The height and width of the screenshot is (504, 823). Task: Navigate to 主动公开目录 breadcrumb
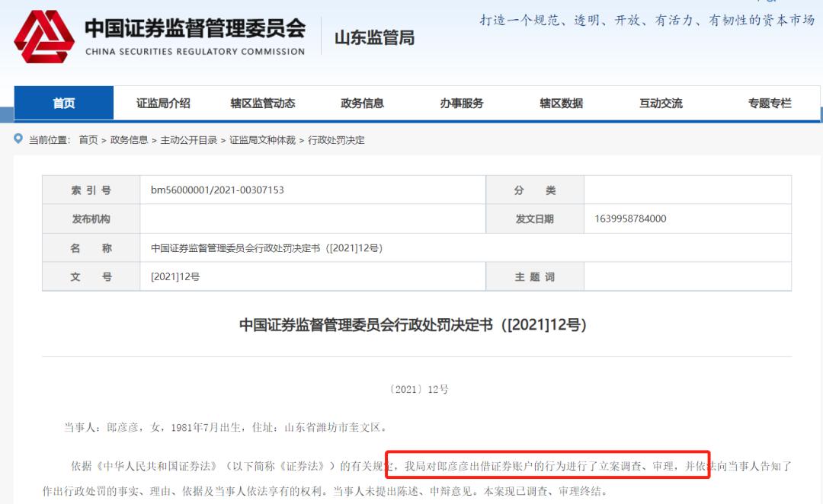coord(189,140)
